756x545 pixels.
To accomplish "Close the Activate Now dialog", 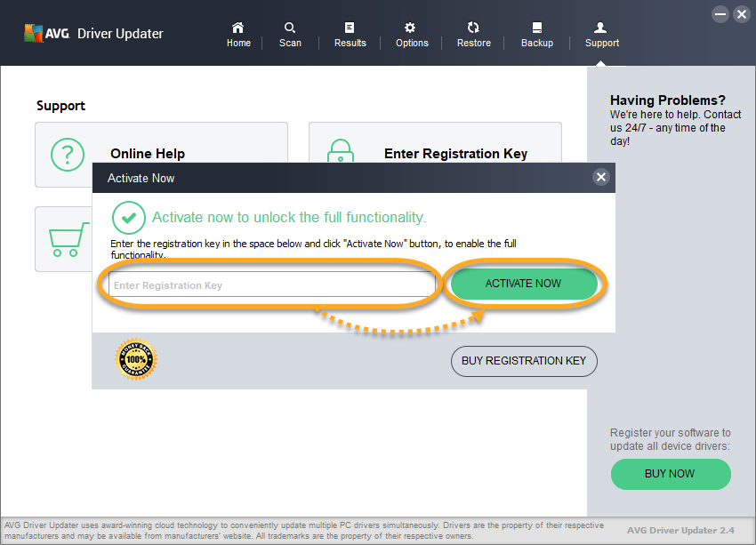I will pyautogui.click(x=600, y=177).
